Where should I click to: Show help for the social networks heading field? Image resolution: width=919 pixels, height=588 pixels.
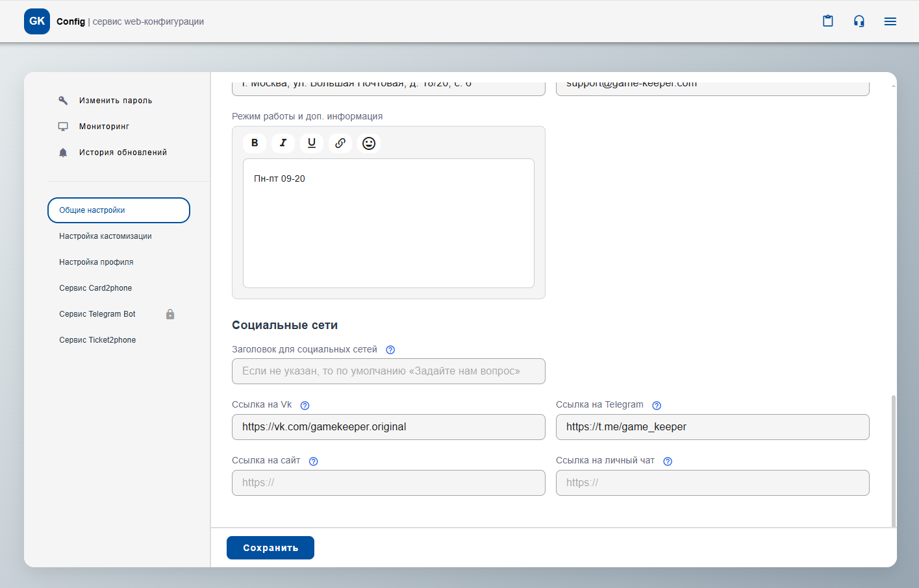pos(390,350)
